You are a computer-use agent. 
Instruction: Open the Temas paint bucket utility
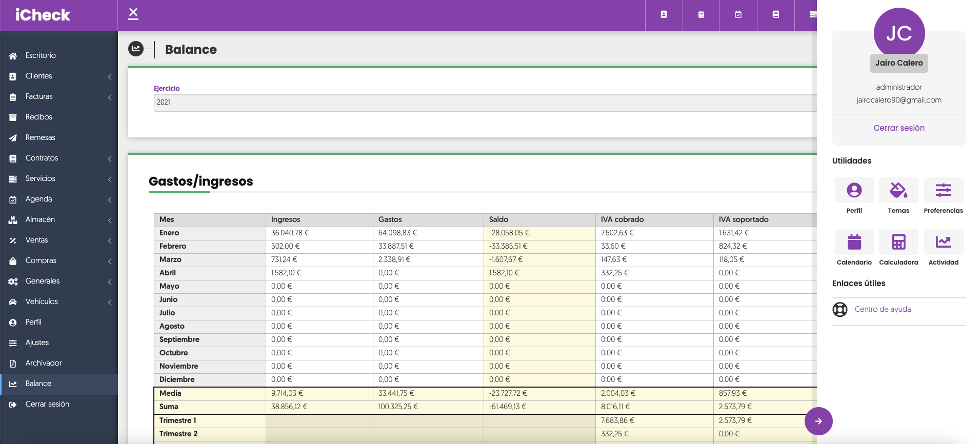[x=898, y=191]
